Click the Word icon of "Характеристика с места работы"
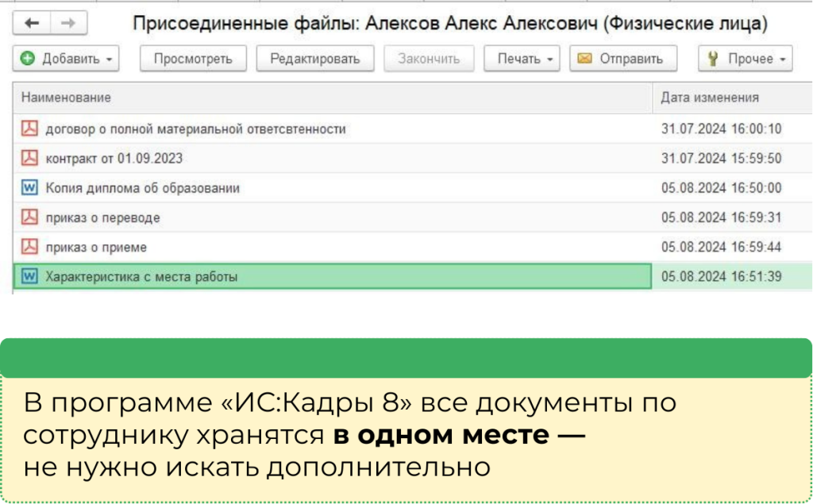The image size is (813, 504). coord(29,276)
